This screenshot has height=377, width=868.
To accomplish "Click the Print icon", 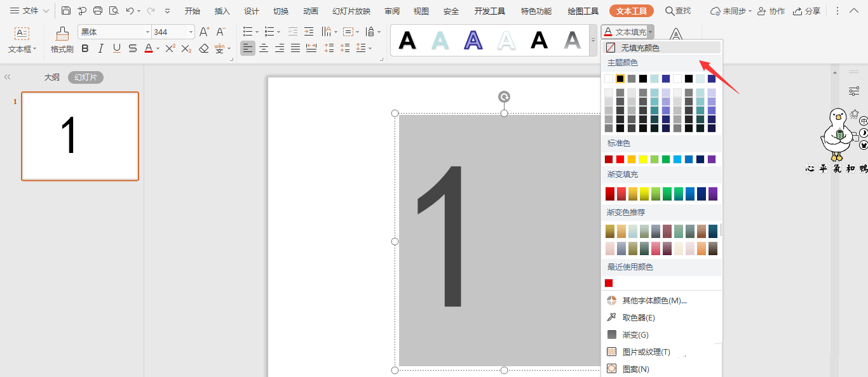I will (x=98, y=11).
